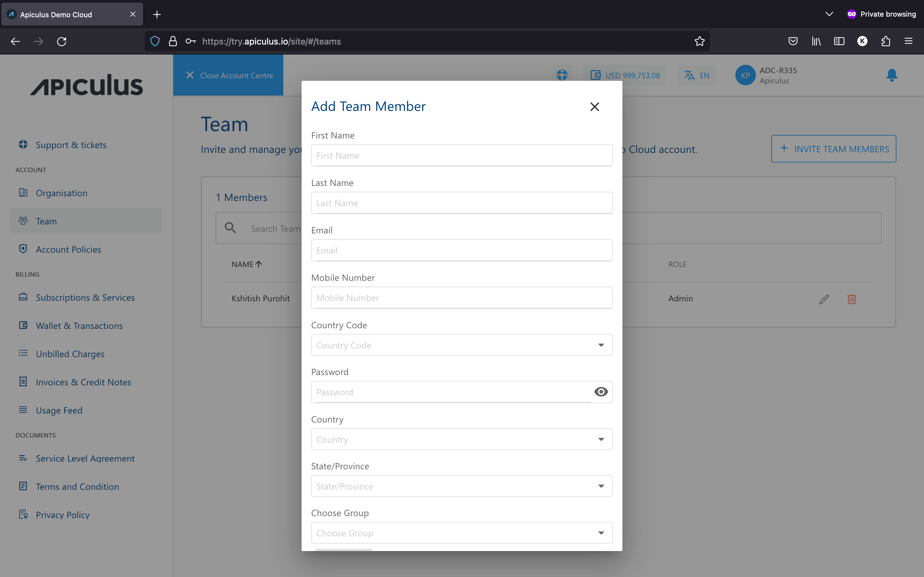Click the help globe icon in the header

pos(562,75)
